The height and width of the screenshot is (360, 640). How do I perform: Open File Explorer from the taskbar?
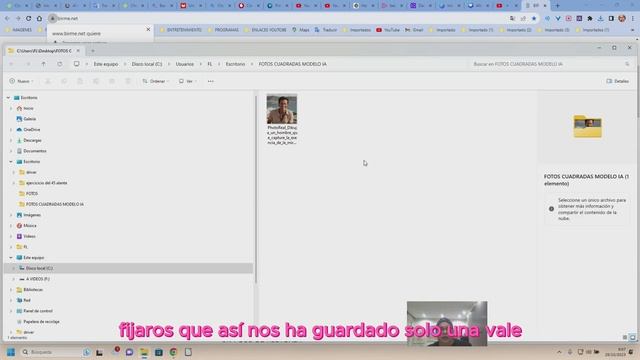(x=144, y=352)
